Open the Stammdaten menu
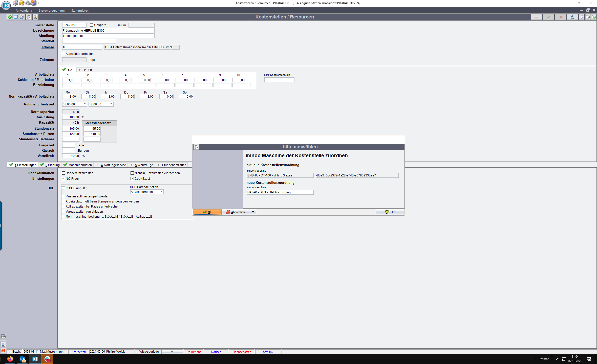Viewport: 597px width, 364px height. click(x=80, y=11)
